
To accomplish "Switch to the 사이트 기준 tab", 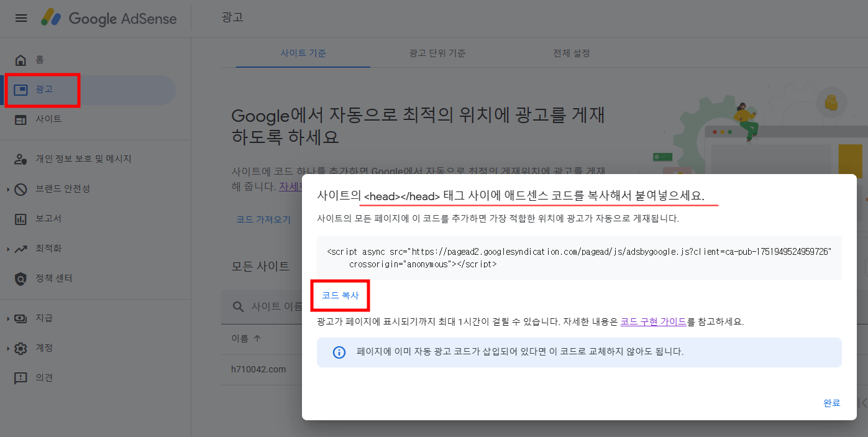I will click(303, 53).
